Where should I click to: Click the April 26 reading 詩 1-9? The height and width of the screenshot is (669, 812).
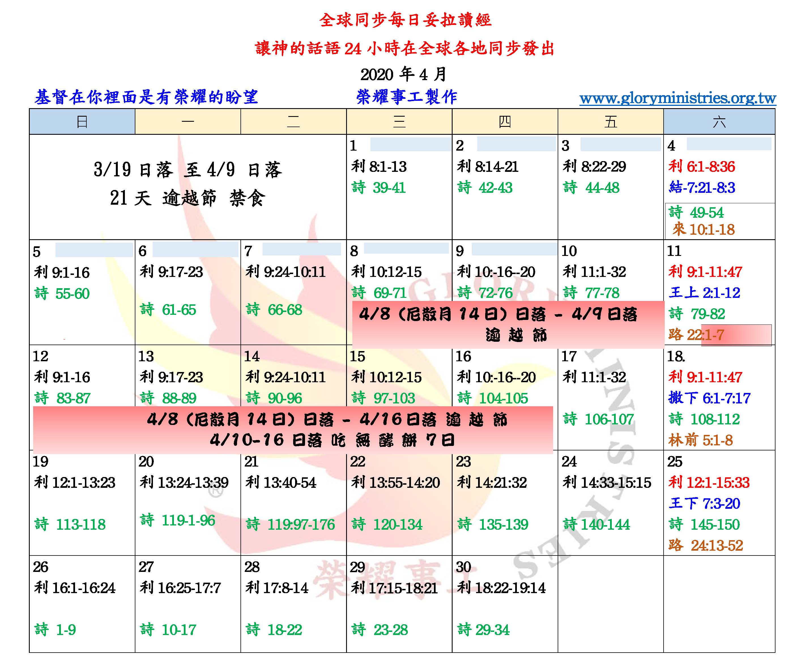pos(55,629)
